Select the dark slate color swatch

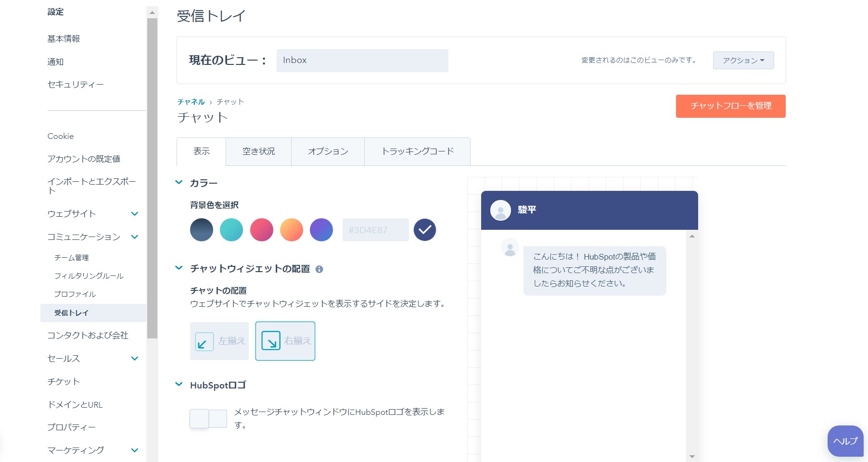(x=202, y=230)
